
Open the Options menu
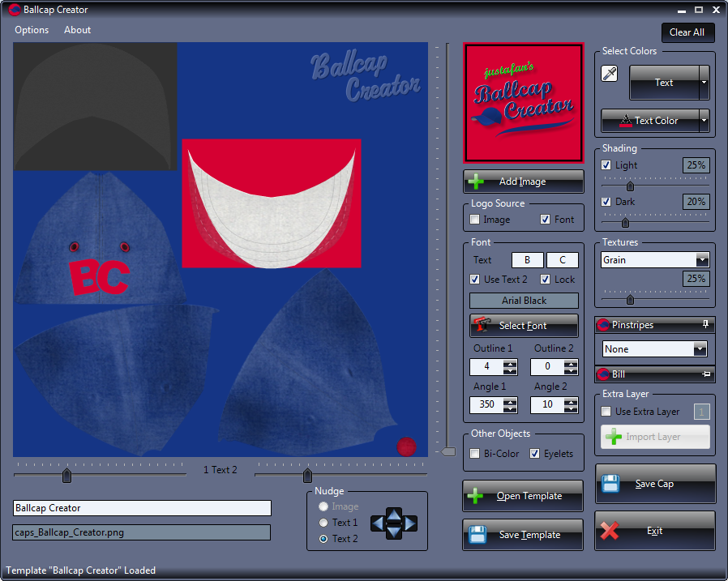pyautogui.click(x=32, y=30)
